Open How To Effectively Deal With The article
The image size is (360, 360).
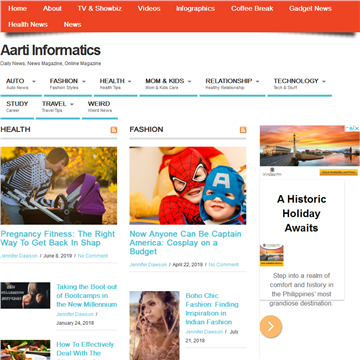[x=85, y=349]
